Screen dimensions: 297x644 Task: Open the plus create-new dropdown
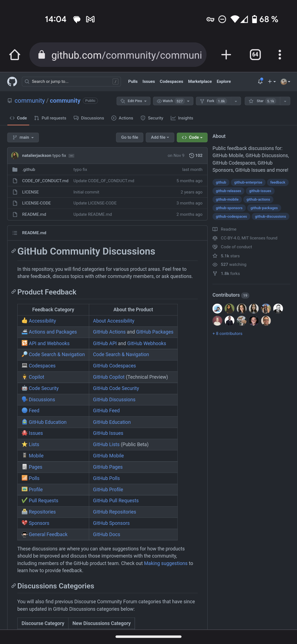272,81
